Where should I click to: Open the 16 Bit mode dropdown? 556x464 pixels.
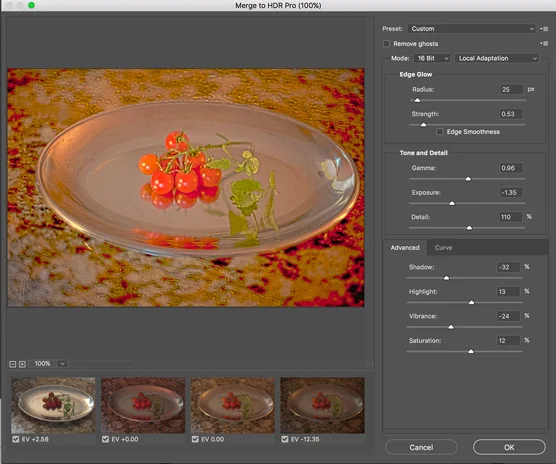[432, 58]
